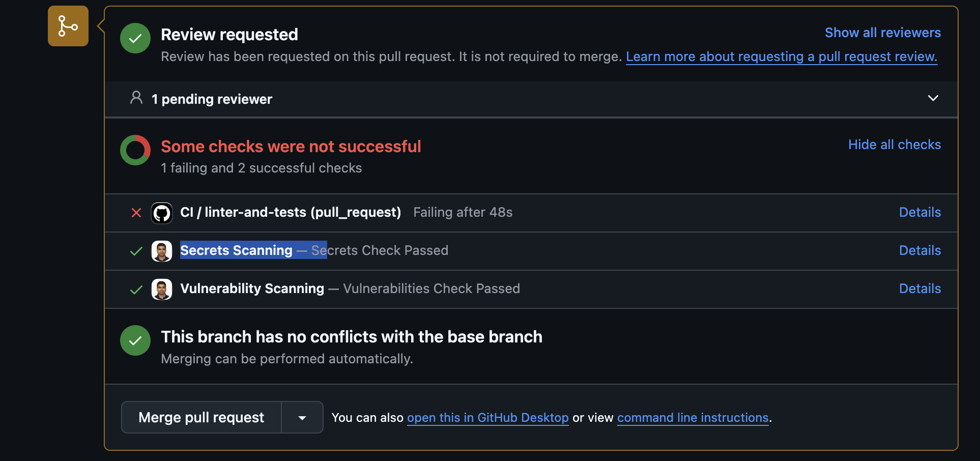Click the red X icon on linter-and-tests check

pos(136,213)
